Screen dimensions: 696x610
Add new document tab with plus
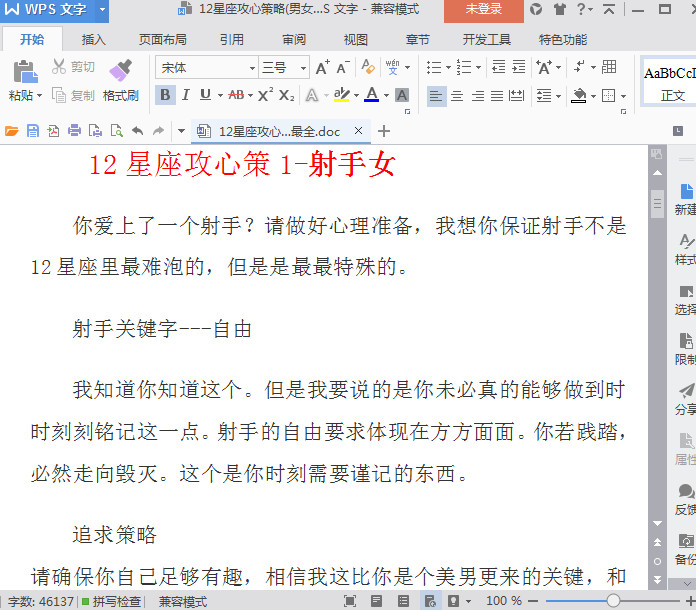[x=384, y=131]
